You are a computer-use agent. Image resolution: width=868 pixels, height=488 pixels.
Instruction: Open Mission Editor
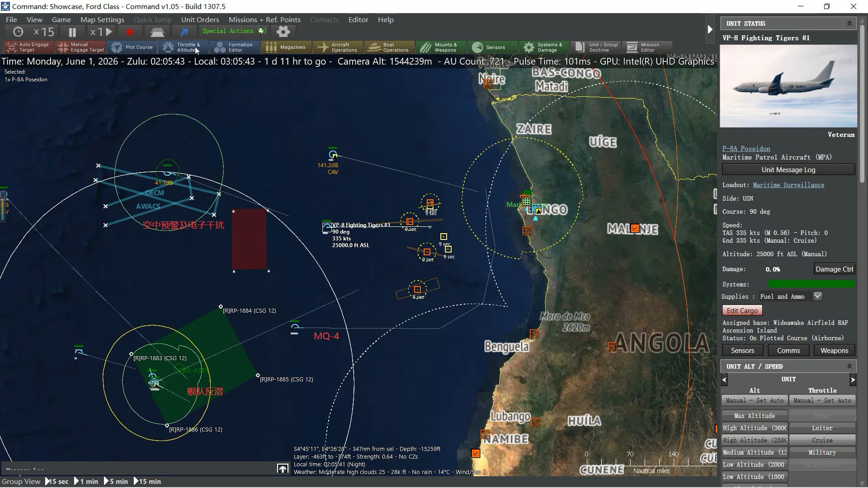[647, 47]
